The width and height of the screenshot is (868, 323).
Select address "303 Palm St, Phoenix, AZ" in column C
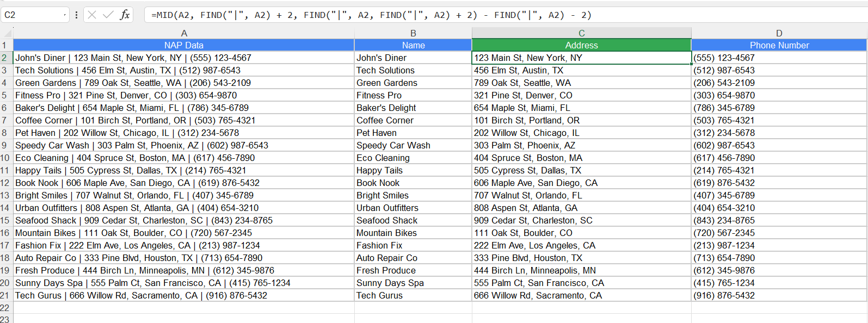[582, 145]
